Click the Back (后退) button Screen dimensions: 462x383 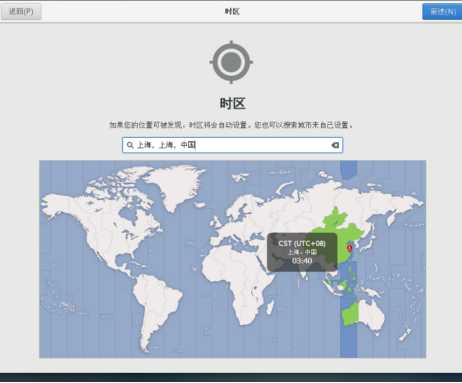(21, 12)
